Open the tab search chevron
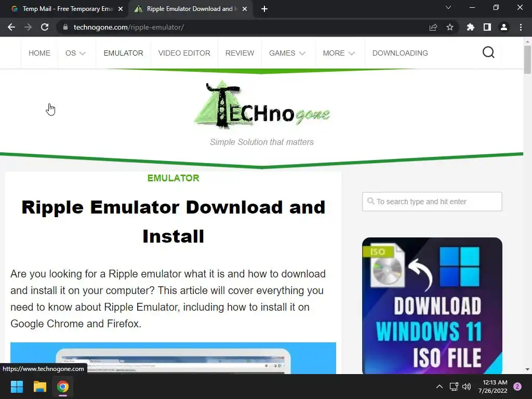This screenshot has width=532, height=399. [x=448, y=7]
